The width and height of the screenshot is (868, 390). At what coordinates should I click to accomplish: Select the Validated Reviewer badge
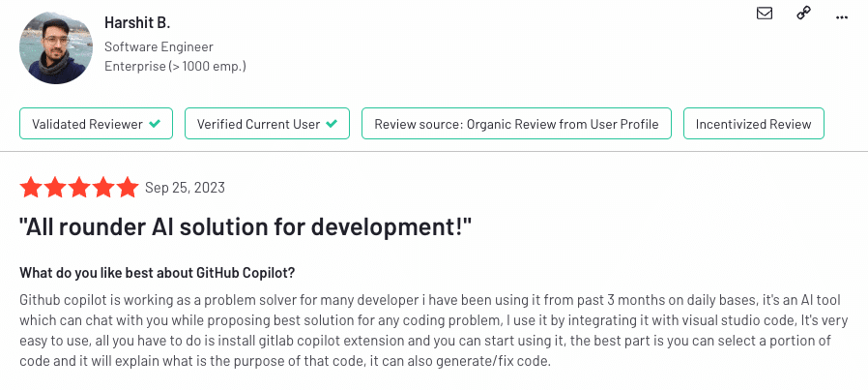point(97,124)
